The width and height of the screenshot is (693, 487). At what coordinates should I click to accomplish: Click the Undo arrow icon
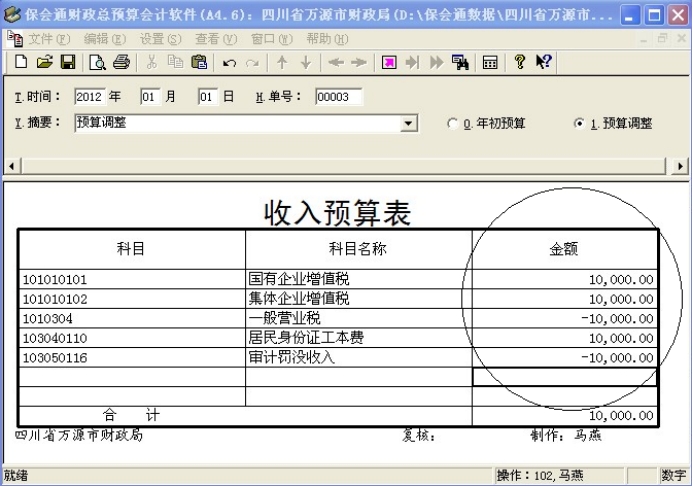point(229,62)
